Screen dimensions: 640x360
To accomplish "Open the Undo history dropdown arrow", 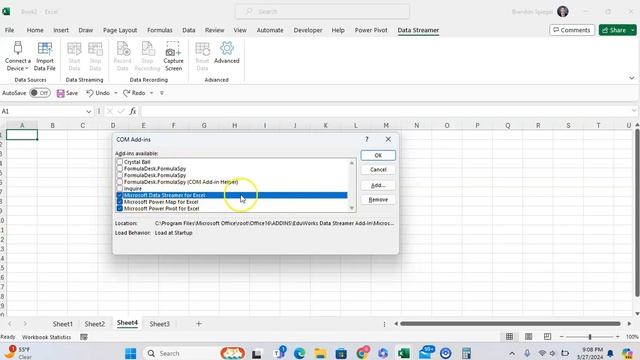I will 116,93.
